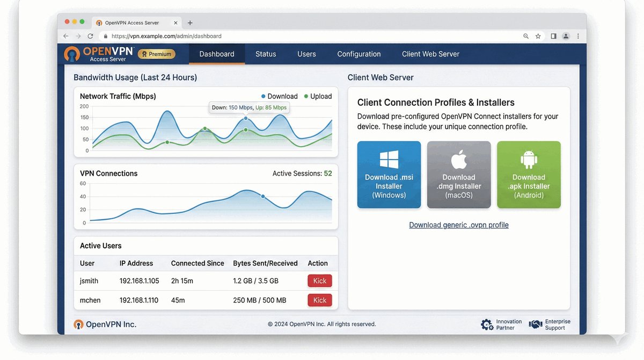Click the Windows logo installer tile
Image resolution: width=644 pixels, height=360 pixels.
pyautogui.click(x=389, y=175)
